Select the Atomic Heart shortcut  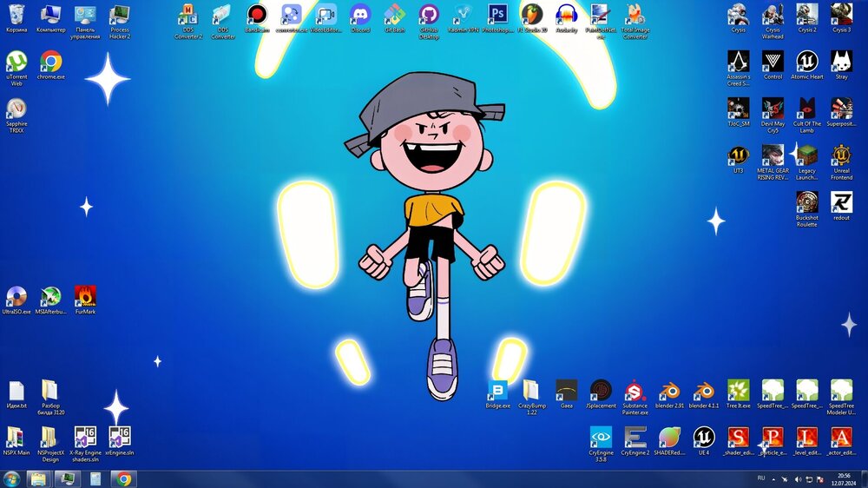806,62
